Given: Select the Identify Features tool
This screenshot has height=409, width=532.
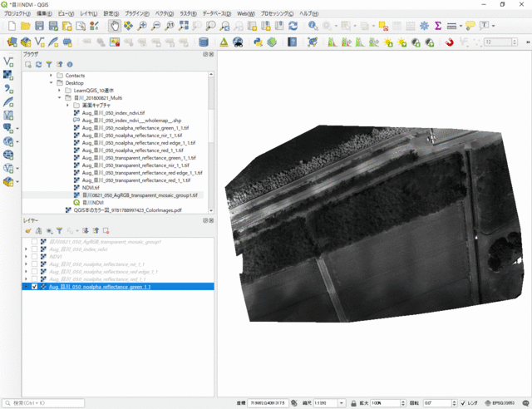Looking at the screenshot, I should 313,26.
